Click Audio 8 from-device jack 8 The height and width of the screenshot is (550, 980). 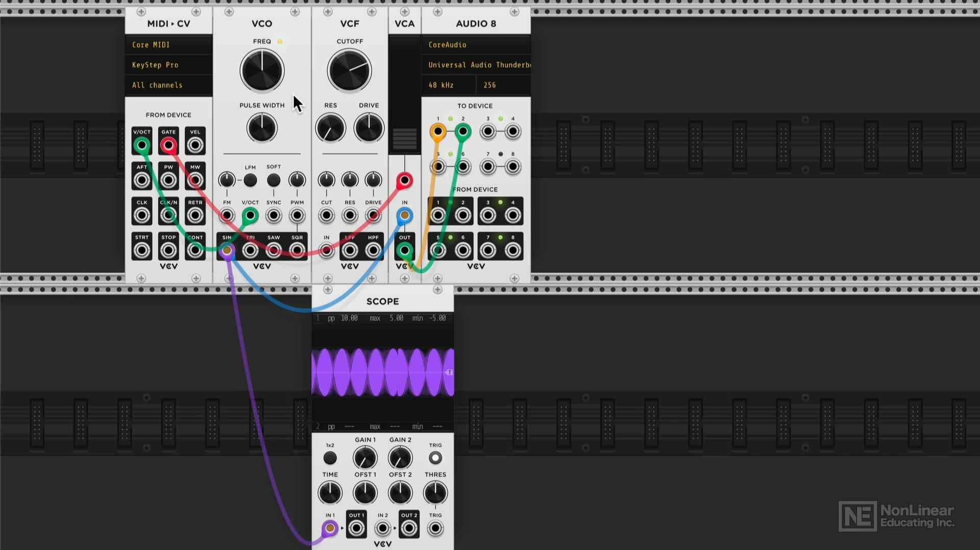(x=513, y=251)
